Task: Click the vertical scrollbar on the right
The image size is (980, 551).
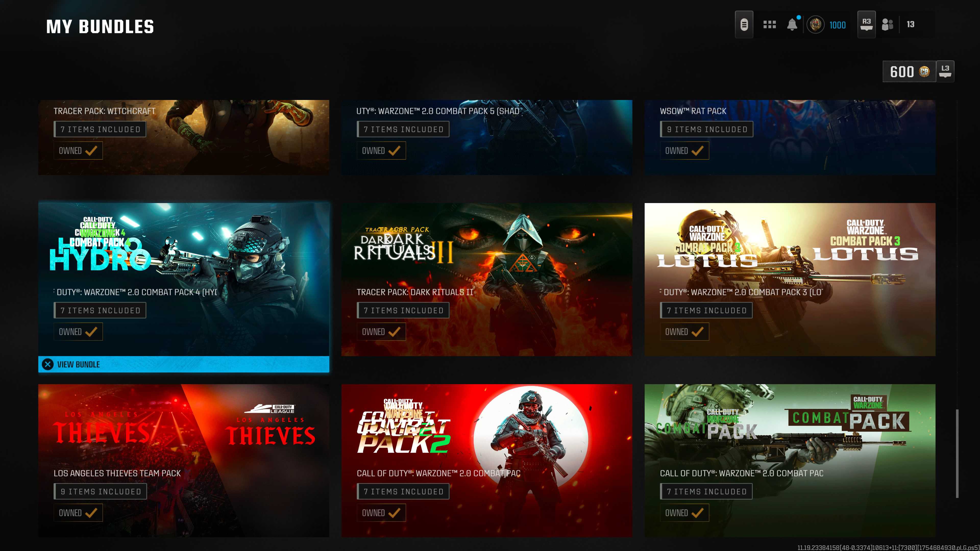Action: click(x=957, y=453)
